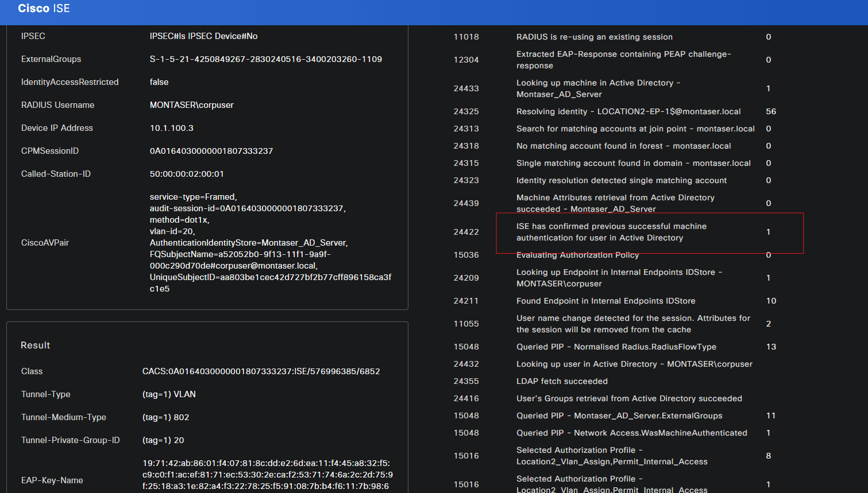Click step code 24432

pyautogui.click(x=466, y=364)
